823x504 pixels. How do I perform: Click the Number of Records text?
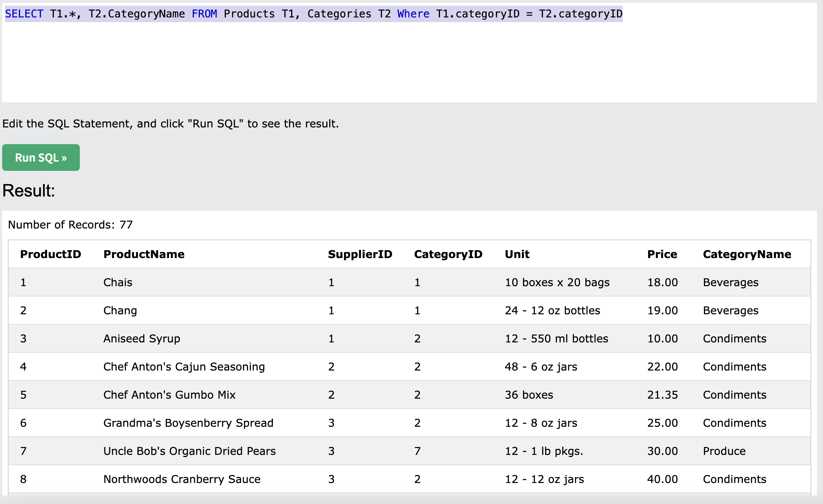(70, 225)
